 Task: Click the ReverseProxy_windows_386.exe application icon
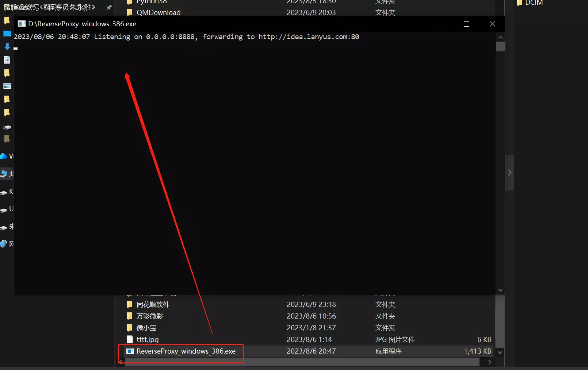tap(130, 351)
